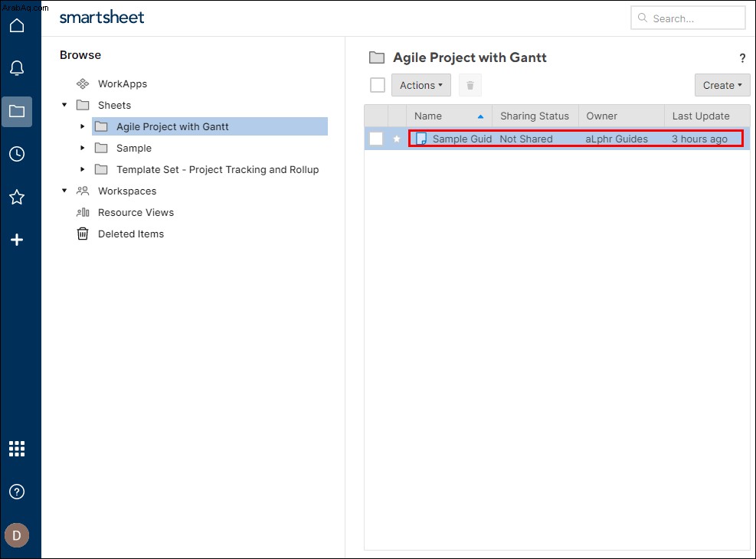Click the Deleted Items trash icon
Viewport: 756px width, 559px height.
(x=83, y=234)
